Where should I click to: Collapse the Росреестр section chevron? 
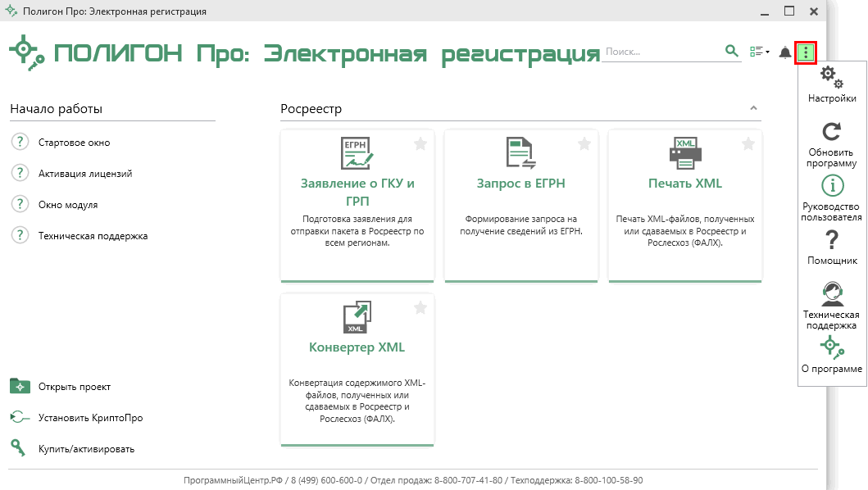753,108
